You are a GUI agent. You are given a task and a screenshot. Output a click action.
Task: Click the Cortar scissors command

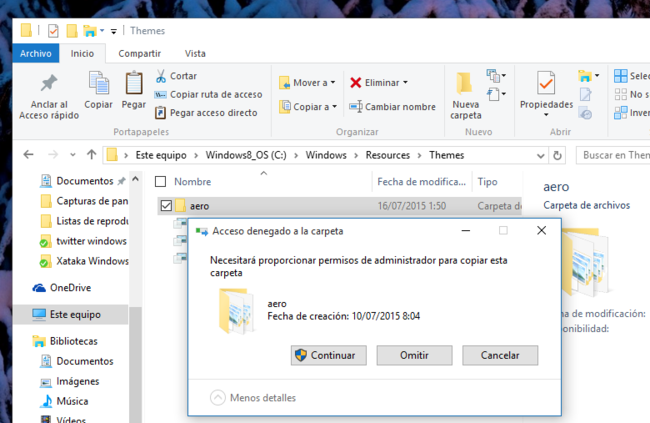pyautogui.click(x=176, y=76)
